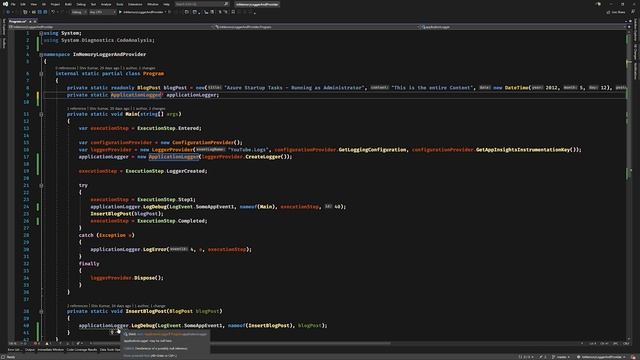Open the Window menu

point(153,4)
